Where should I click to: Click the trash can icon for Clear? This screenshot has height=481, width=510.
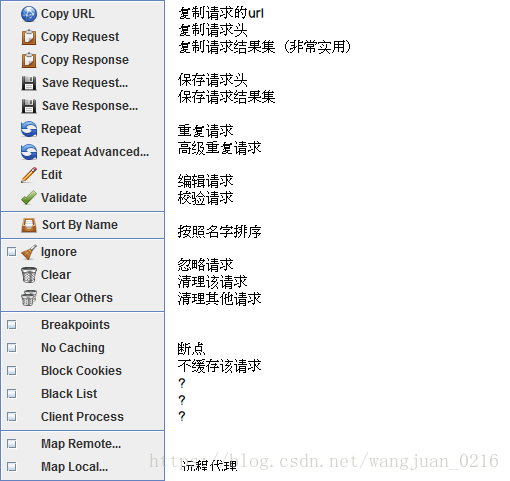click(29, 275)
